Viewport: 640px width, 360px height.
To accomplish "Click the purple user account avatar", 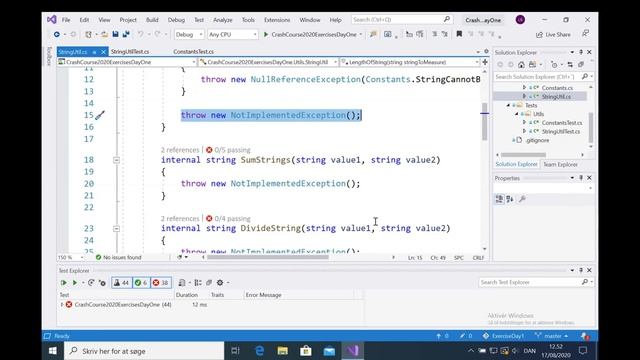I will click(520, 20).
